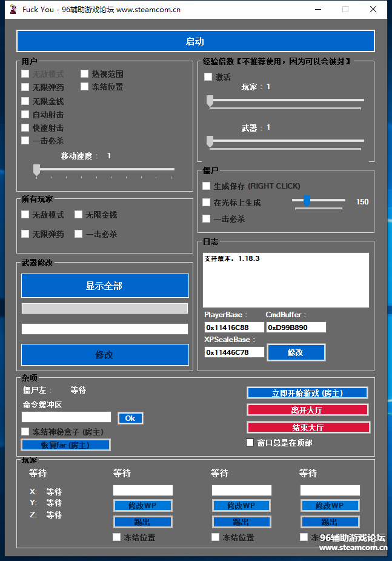Click 立即开始游戏 (房主) button
Screen dimensions: 392x561
[307, 393]
